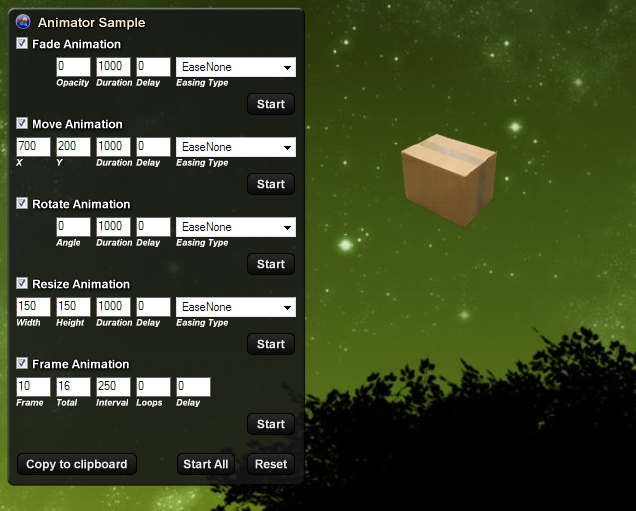Image resolution: width=636 pixels, height=511 pixels.
Task: Click the cardboard box image
Action: 449,180
